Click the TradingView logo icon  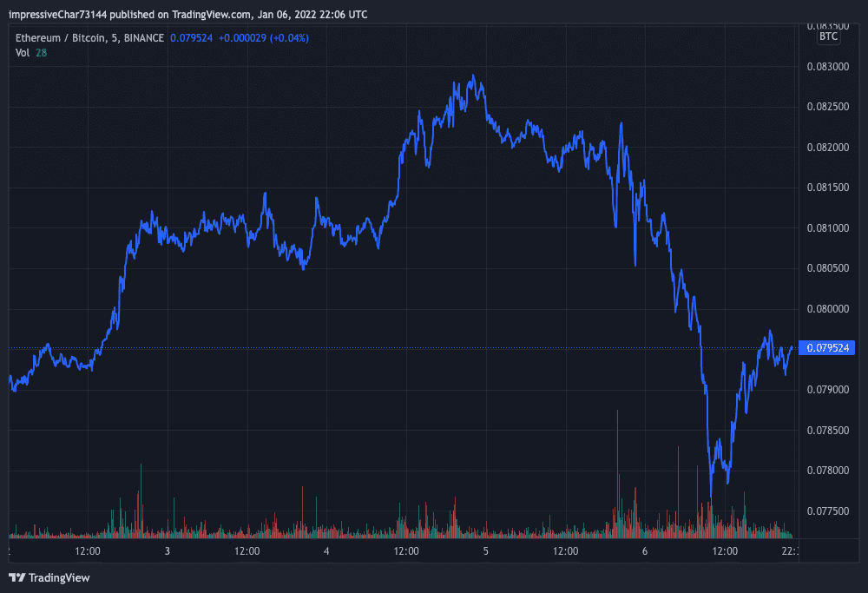(x=16, y=577)
